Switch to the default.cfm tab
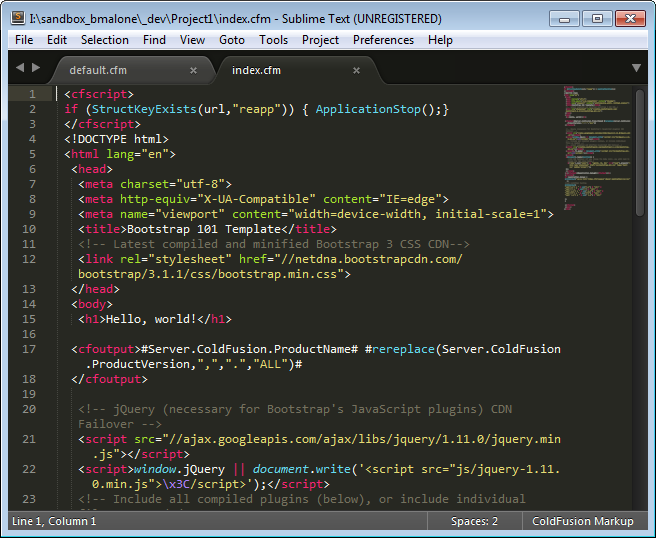Viewport: 656px width, 538px height. coord(98,70)
